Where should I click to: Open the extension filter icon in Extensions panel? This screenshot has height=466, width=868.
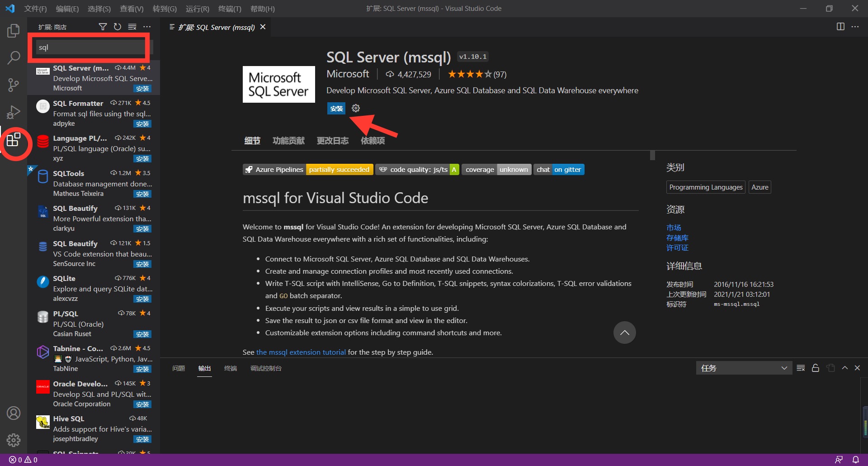[x=103, y=26]
